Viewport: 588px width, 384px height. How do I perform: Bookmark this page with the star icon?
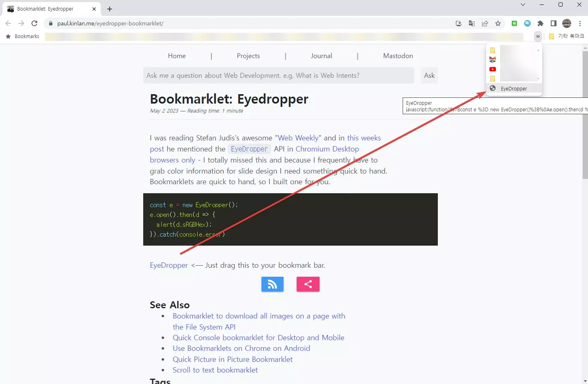tap(498, 23)
